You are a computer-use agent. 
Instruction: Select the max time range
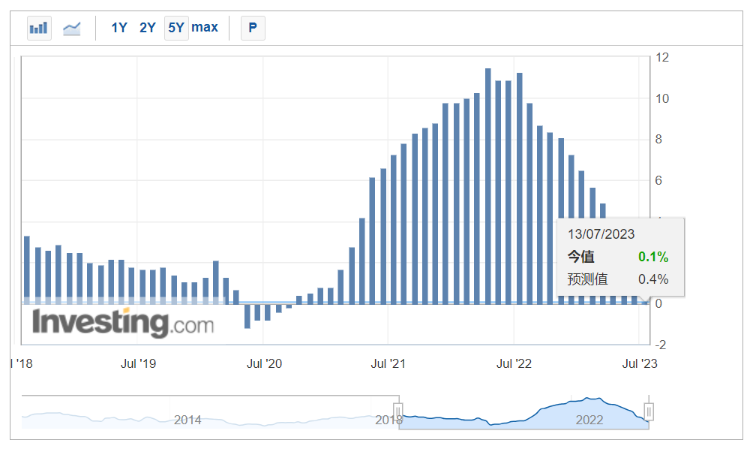pyautogui.click(x=205, y=27)
